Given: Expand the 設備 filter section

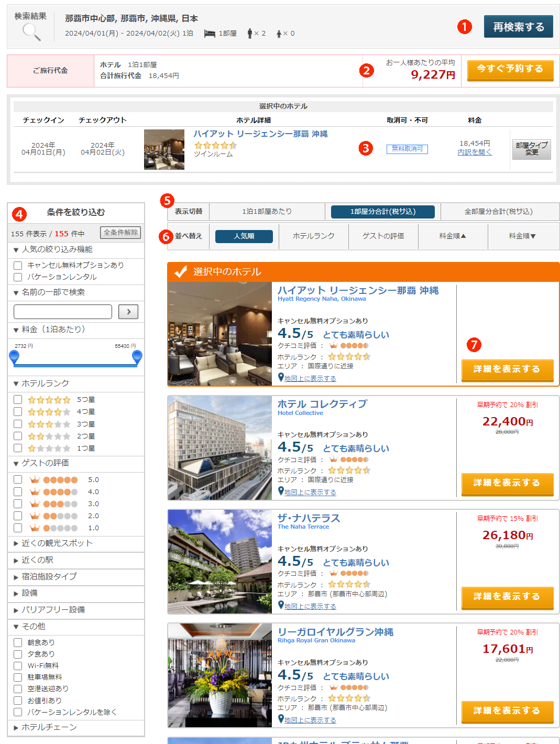Looking at the screenshot, I should (76, 593).
